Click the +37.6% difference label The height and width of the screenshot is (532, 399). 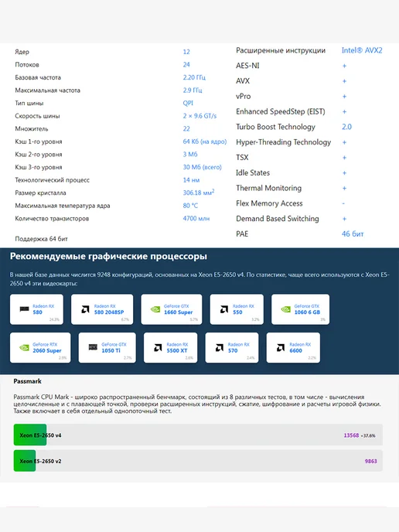point(368,435)
